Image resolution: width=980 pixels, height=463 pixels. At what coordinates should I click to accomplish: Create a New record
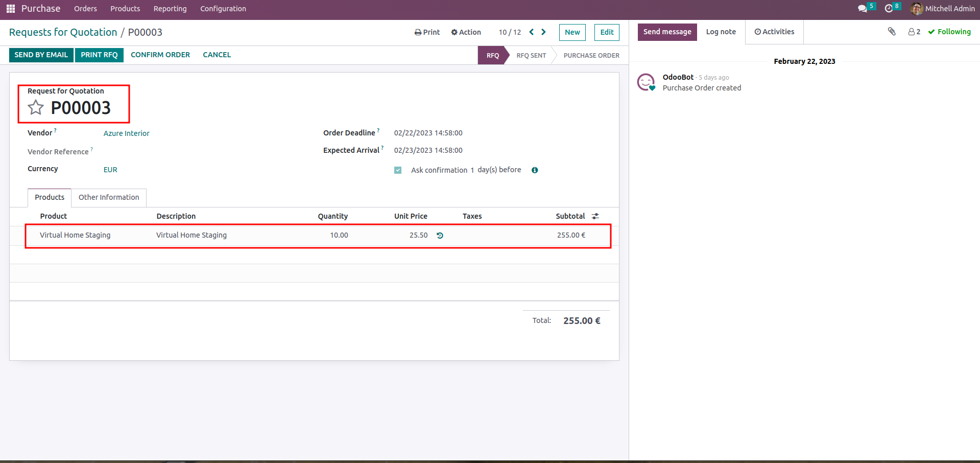click(x=572, y=32)
